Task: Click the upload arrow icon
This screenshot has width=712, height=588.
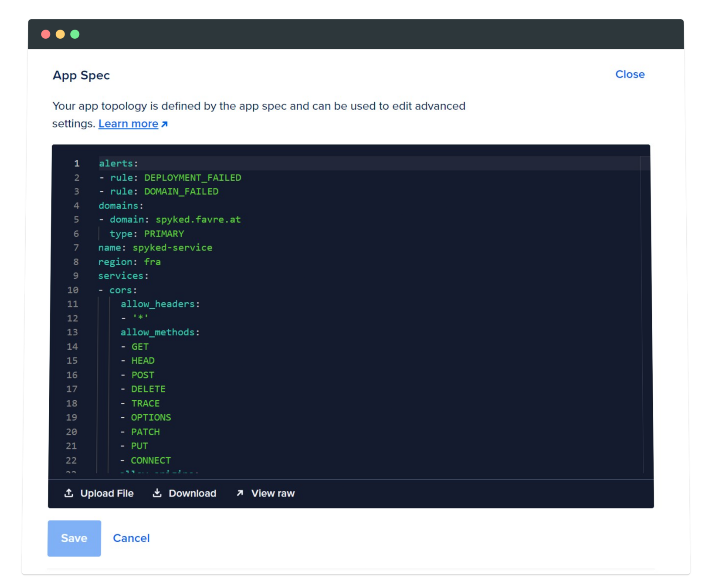Action: (x=69, y=493)
